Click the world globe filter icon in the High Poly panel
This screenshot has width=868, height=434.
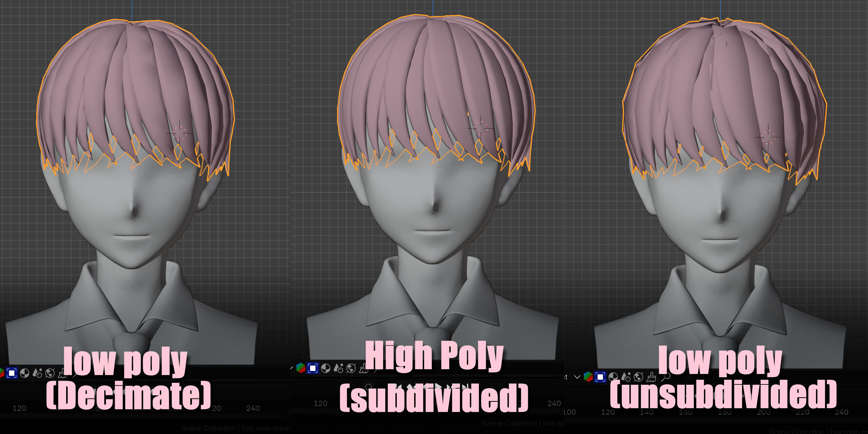click(x=351, y=368)
